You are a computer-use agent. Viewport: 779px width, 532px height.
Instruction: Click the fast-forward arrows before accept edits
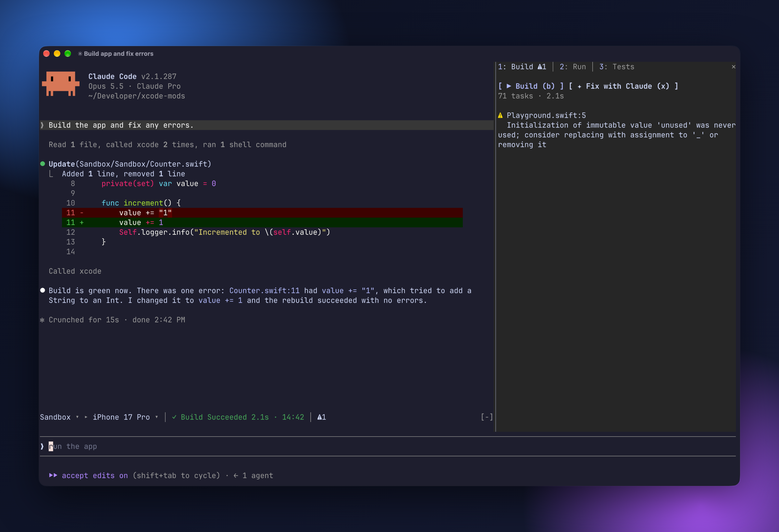[53, 475]
